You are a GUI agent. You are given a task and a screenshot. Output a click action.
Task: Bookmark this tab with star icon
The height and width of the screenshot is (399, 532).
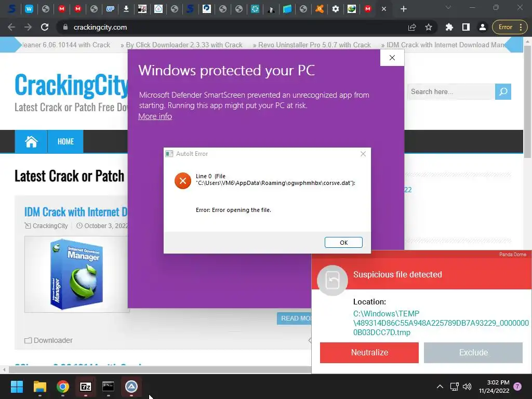click(429, 27)
